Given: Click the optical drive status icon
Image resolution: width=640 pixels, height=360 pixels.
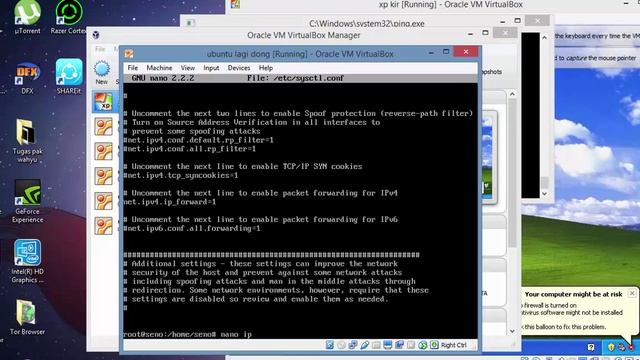Looking at the screenshot, I should tap(341, 345).
